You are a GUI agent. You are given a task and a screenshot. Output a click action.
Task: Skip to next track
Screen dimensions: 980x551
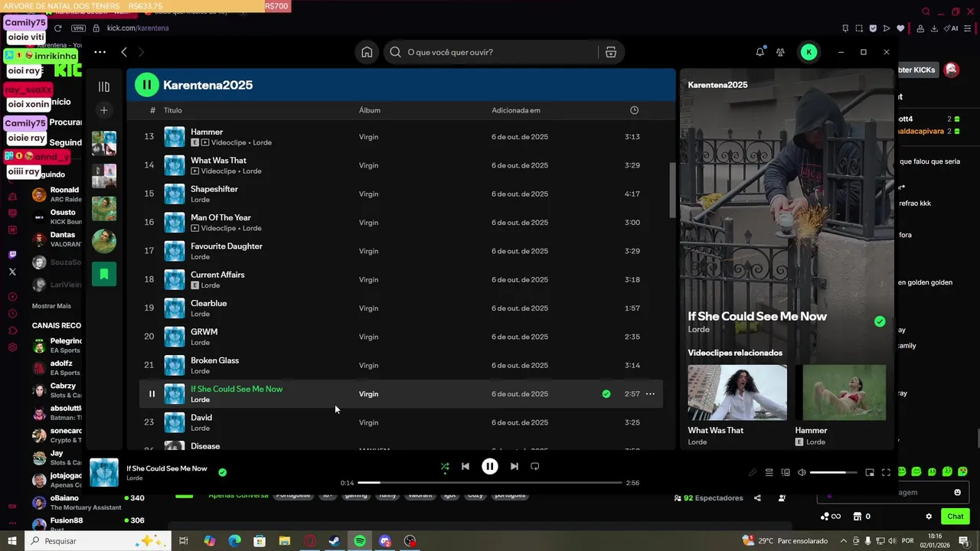pyautogui.click(x=514, y=466)
